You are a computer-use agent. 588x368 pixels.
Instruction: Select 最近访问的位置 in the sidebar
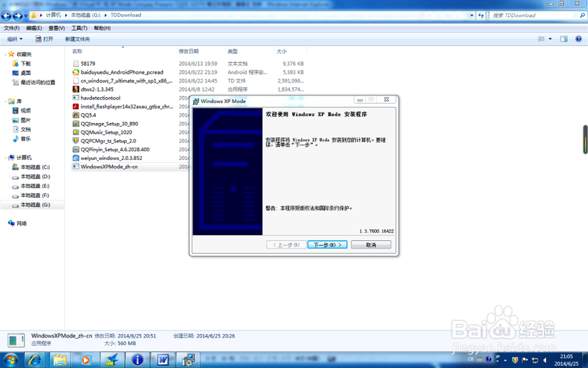(38, 82)
